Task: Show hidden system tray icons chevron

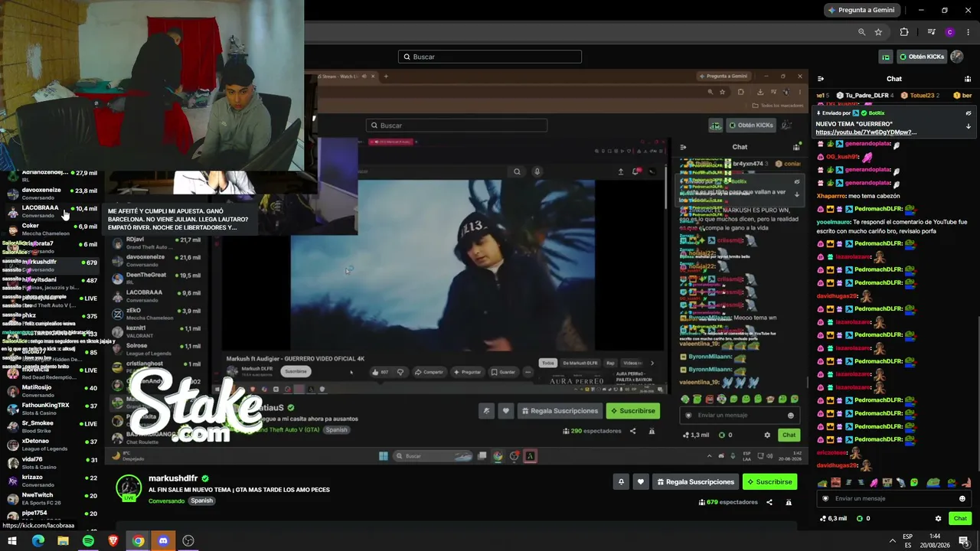Action: click(892, 541)
